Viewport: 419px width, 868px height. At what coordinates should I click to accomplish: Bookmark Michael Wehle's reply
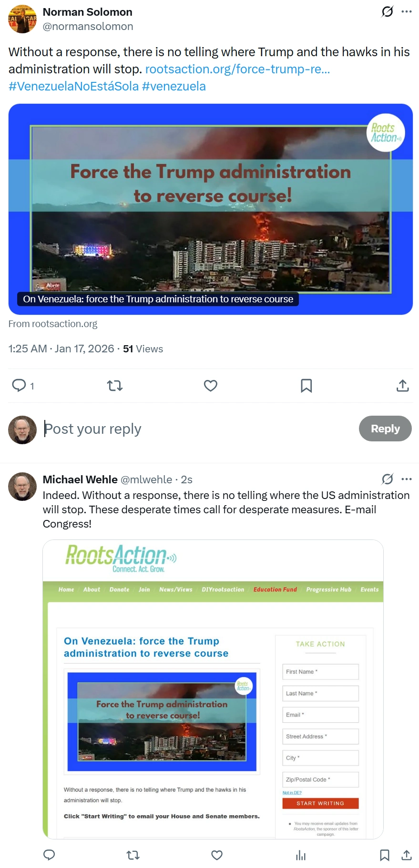click(385, 855)
